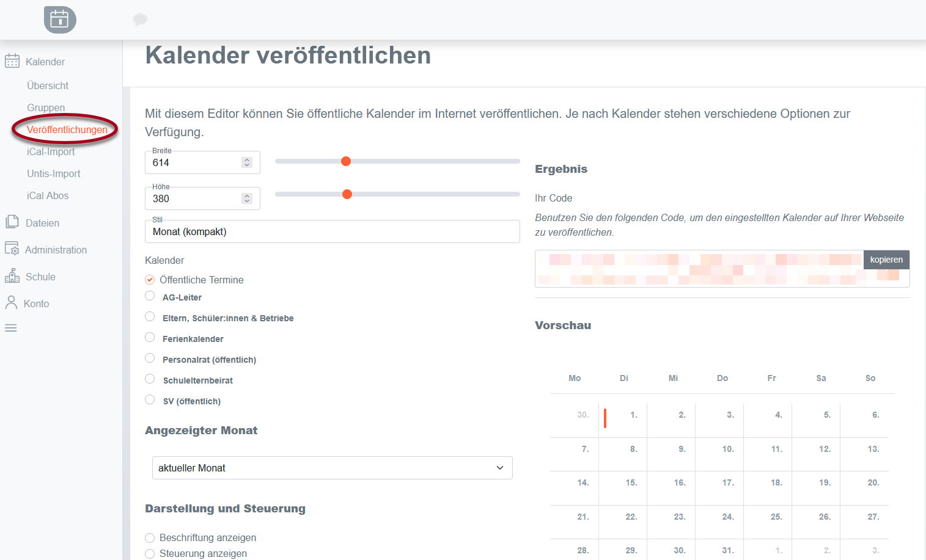The image size is (926, 560).
Task: Copy the embed code with the kopieren button
Action: click(886, 260)
